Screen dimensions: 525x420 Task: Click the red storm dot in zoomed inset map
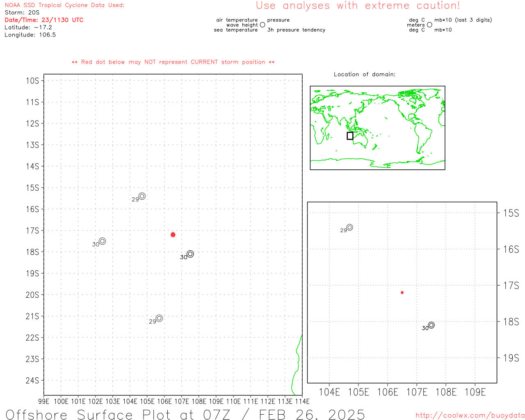point(402,292)
